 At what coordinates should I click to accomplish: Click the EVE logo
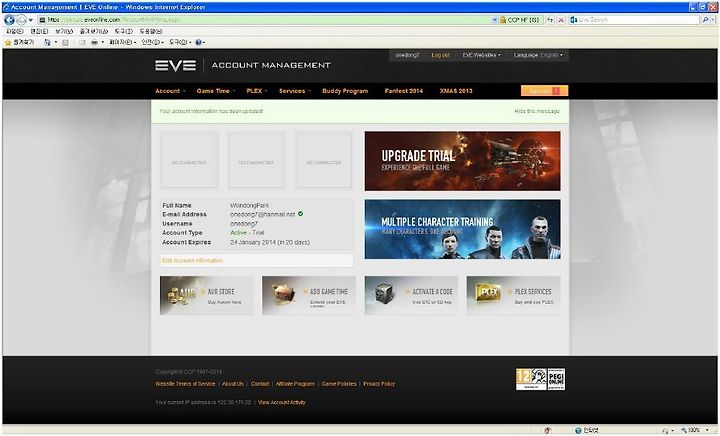pyautogui.click(x=175, y=65)
